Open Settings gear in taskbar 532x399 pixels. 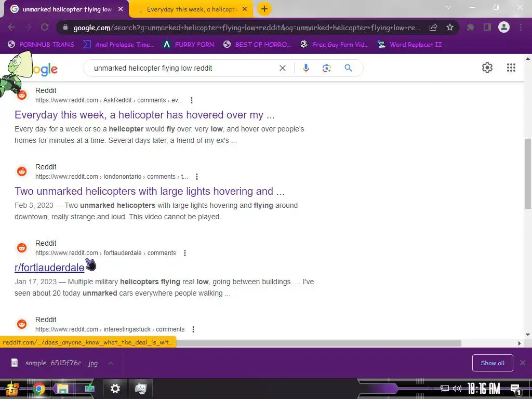click(x=115, y=389)
